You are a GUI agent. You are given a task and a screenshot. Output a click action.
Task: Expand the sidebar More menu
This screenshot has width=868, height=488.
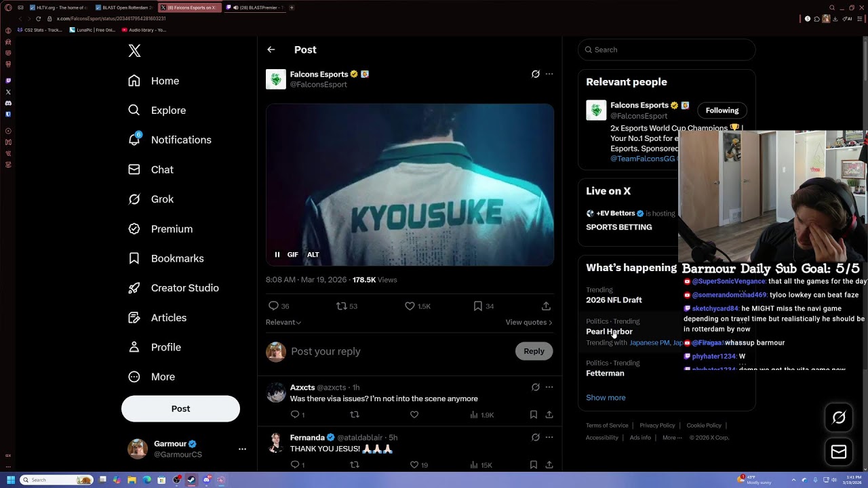[x=152, y=377]
